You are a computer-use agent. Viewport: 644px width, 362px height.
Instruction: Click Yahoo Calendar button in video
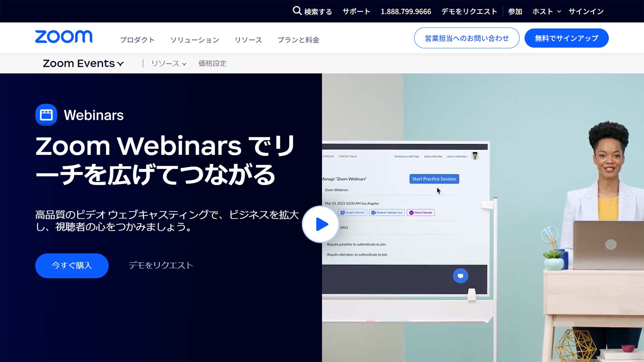tap(421, 212)
